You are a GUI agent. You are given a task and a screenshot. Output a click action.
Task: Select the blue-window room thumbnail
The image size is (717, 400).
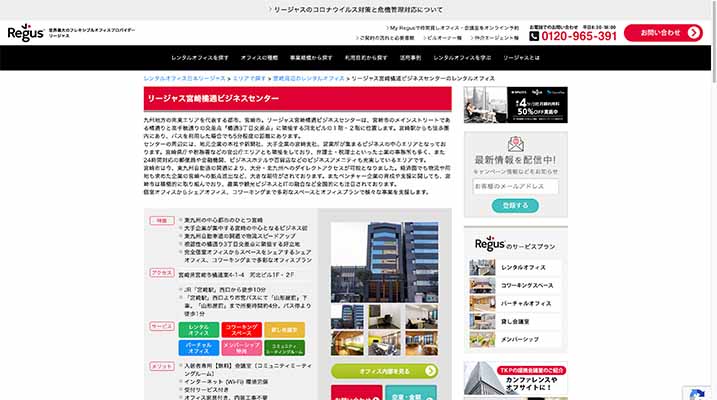click(x=421, y=343)
